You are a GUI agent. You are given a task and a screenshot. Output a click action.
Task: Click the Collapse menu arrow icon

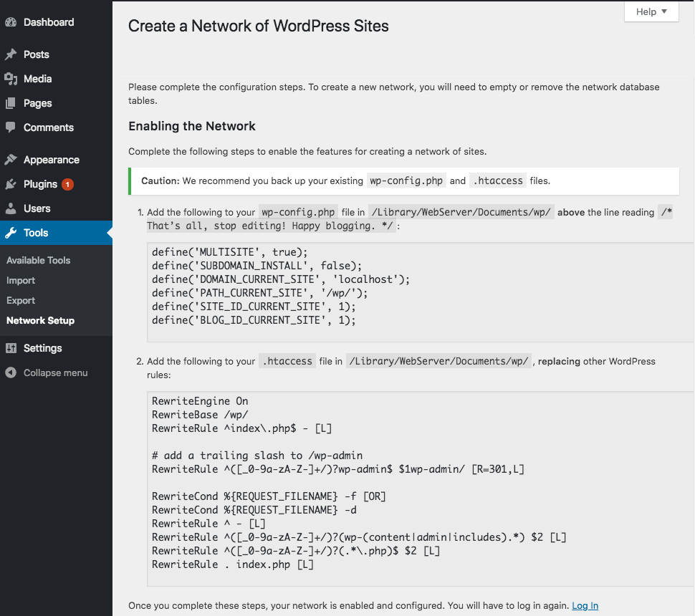coord(11,372)
